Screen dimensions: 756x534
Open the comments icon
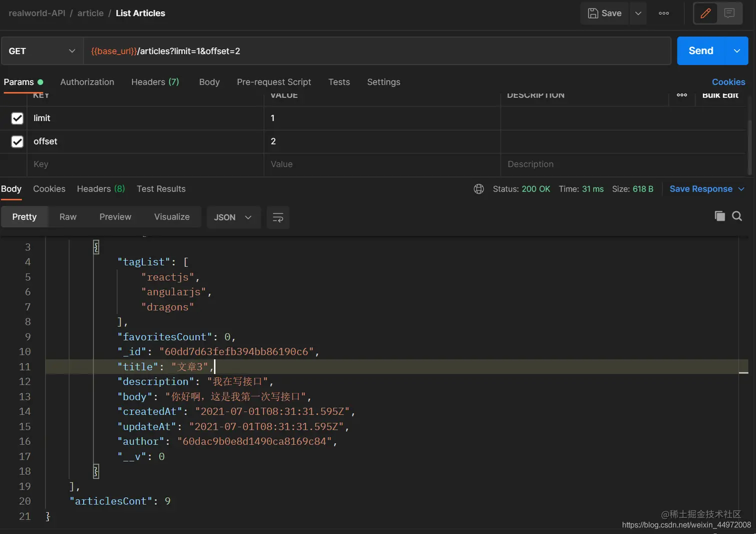pyautogui.click(x=729, y=13)
